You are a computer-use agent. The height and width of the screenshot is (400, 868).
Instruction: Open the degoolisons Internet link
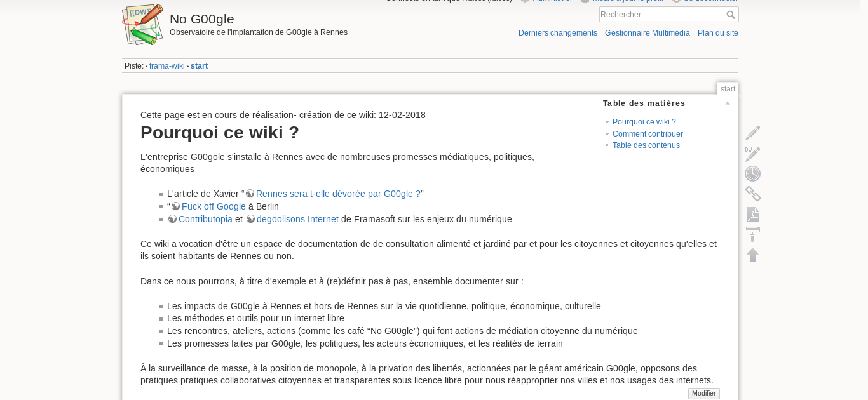[297, 219]
